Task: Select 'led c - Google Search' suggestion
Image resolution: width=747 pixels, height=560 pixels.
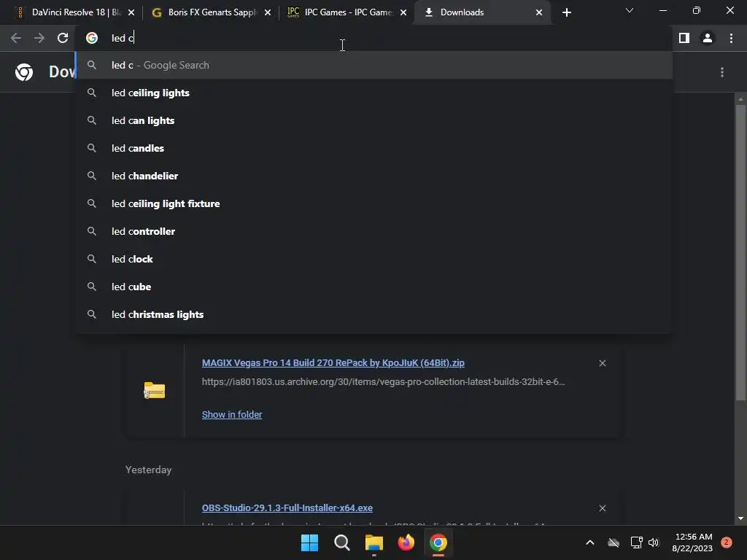Action: [x=374, y=65]
